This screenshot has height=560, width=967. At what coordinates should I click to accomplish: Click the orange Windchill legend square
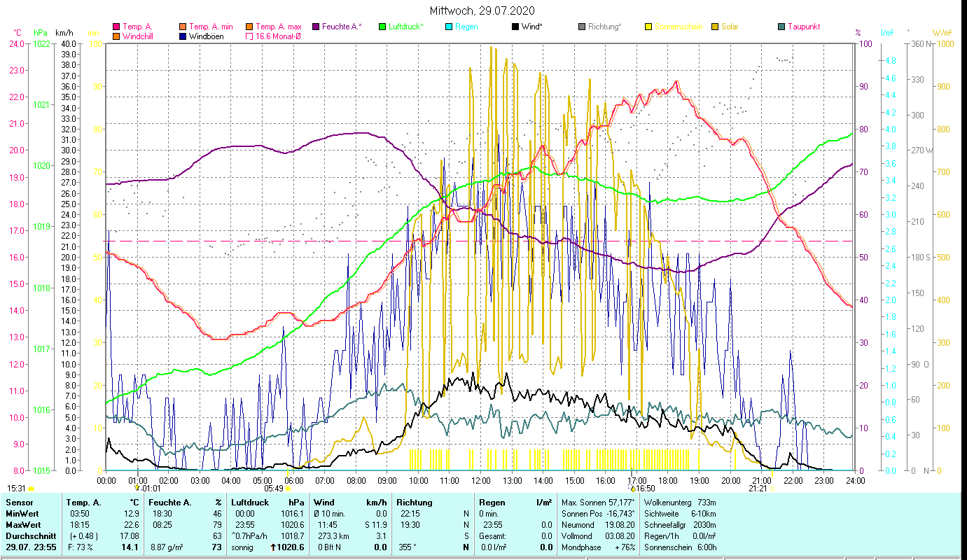click(116, 36)
